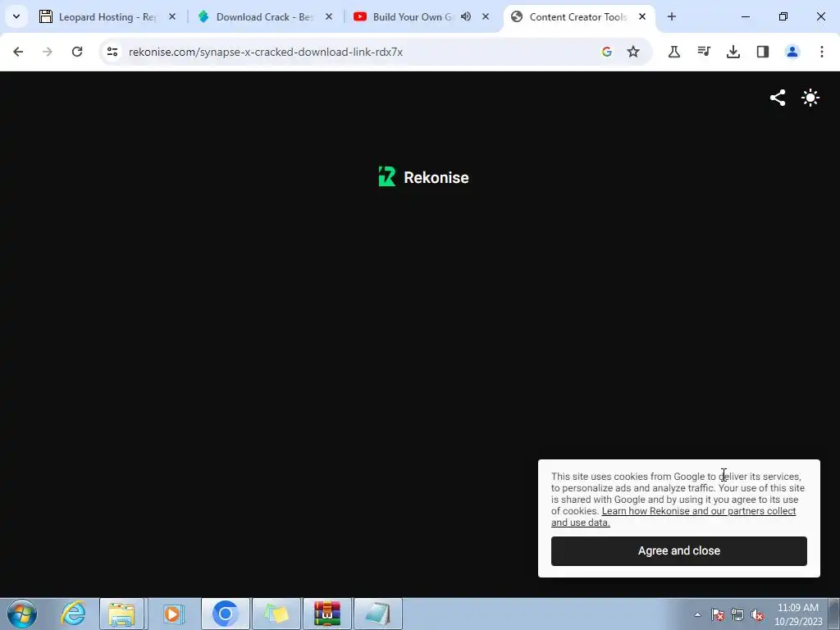Show hidden tray icons arrow
The image size is (840, 630).
tap(697, 614)
